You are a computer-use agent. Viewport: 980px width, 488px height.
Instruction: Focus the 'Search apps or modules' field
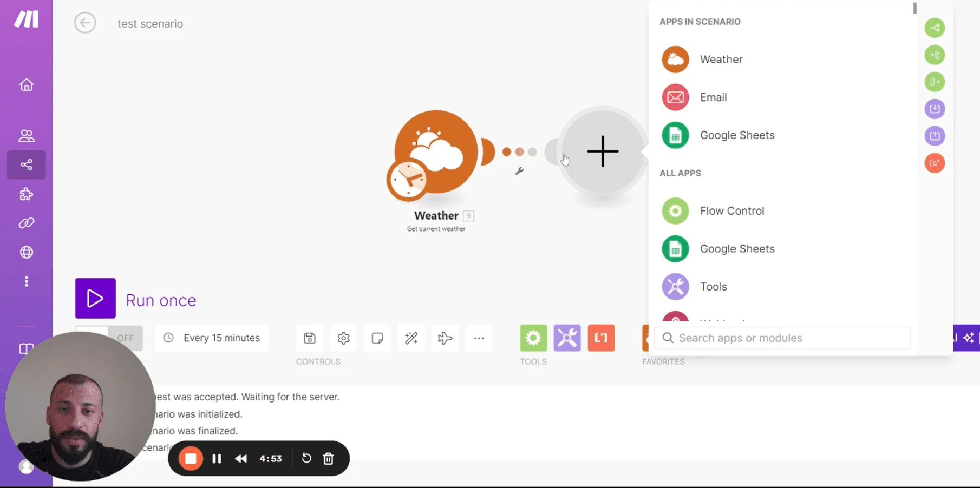coord(782,338)
